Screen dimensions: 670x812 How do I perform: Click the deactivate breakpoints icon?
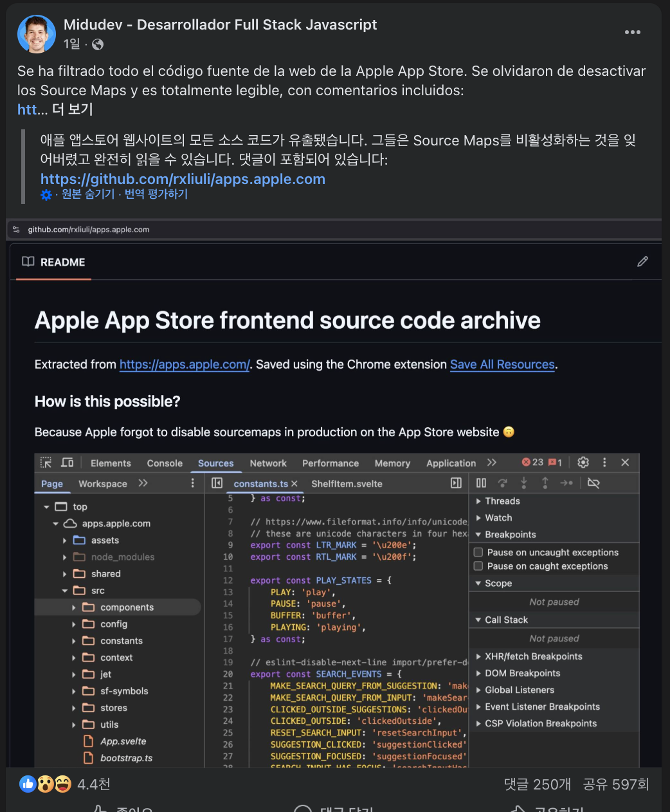tap(593, 483)
